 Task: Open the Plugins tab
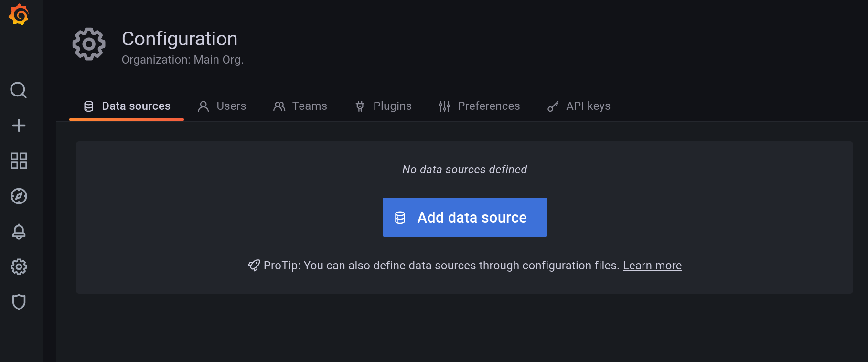(x=383, y=106)
